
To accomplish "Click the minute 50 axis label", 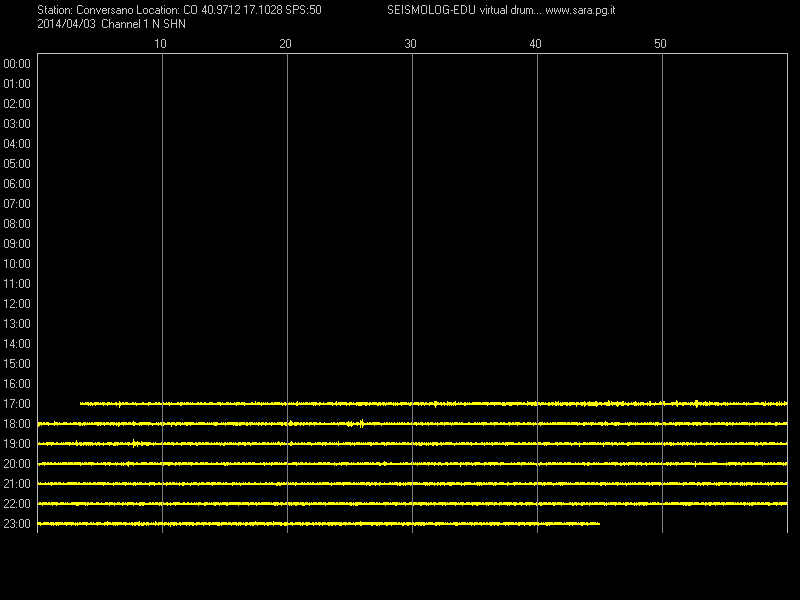I will click(660, 44).
